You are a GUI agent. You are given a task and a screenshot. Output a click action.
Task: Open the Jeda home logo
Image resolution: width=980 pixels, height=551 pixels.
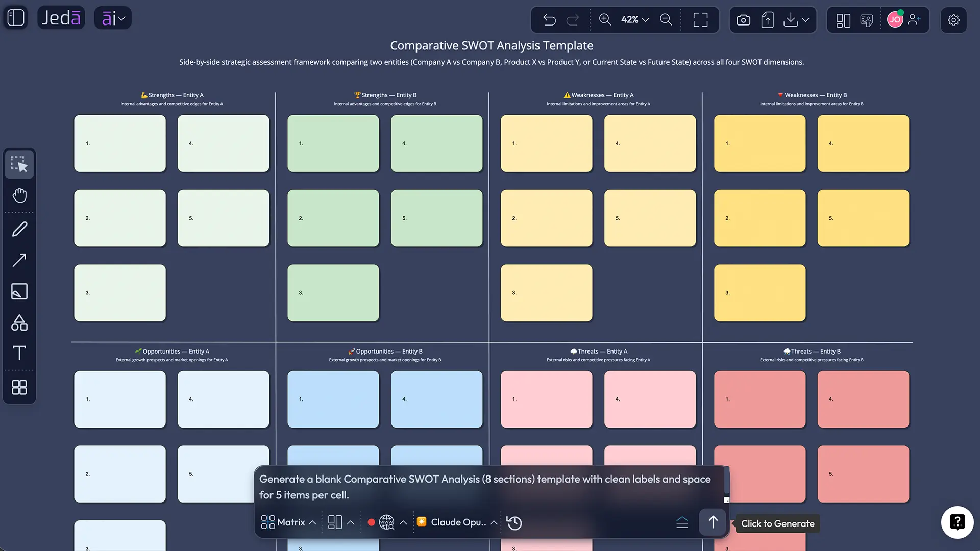61,18
